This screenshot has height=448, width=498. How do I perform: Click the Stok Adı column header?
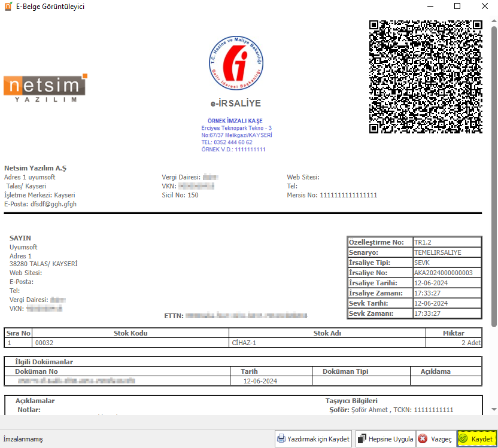327,333
